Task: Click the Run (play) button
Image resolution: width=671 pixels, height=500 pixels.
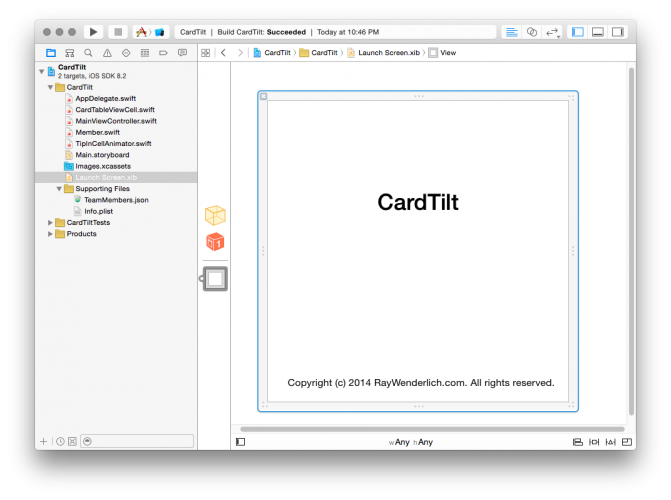Action: pyautogui.click(x=94, y=32)
